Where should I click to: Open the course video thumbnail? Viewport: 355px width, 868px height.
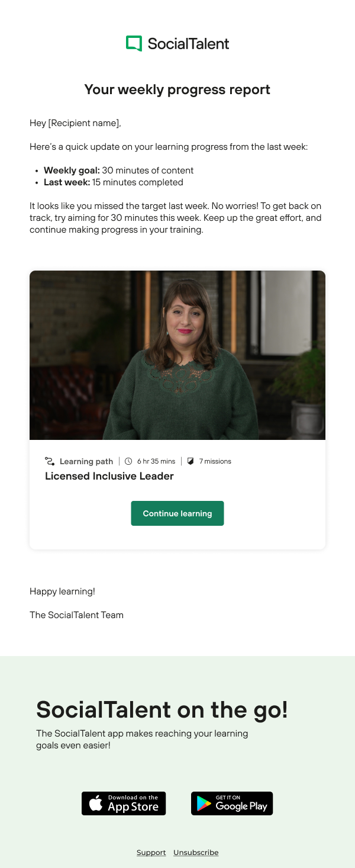[x=177, y=355]
